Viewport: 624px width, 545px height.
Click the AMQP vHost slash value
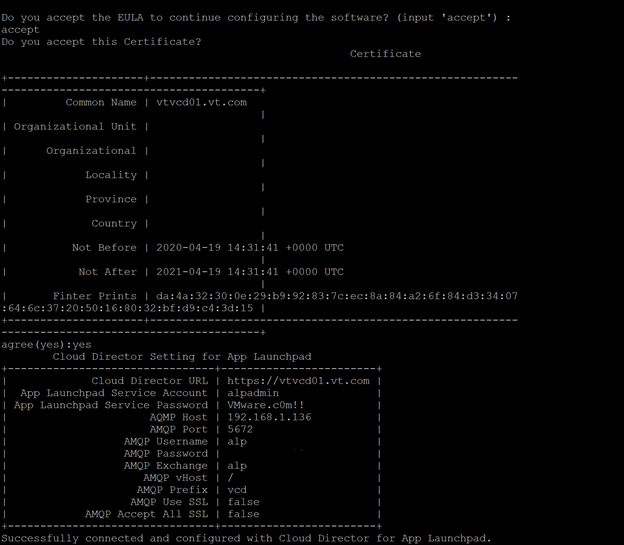(230, 478)
